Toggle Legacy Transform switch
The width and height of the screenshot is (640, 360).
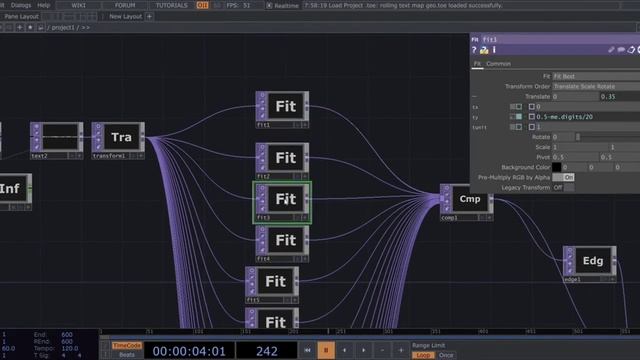click(563, 188)
